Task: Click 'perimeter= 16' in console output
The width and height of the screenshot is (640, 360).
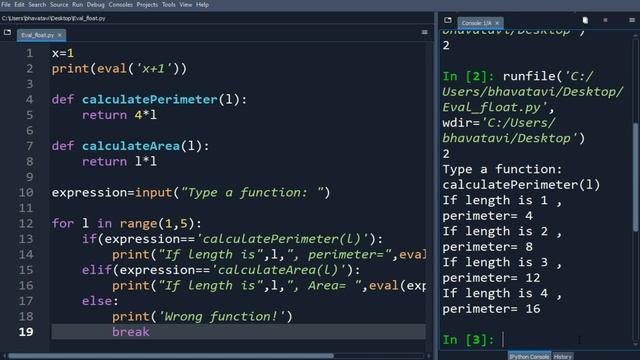Action: point(491,309)
